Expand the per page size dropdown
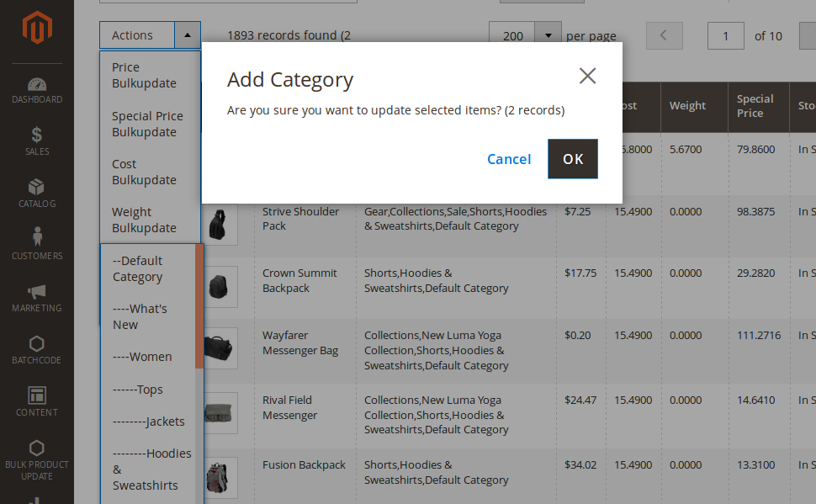Image resolution: width=816 pixels, height=504 pixels. point(548,35)
